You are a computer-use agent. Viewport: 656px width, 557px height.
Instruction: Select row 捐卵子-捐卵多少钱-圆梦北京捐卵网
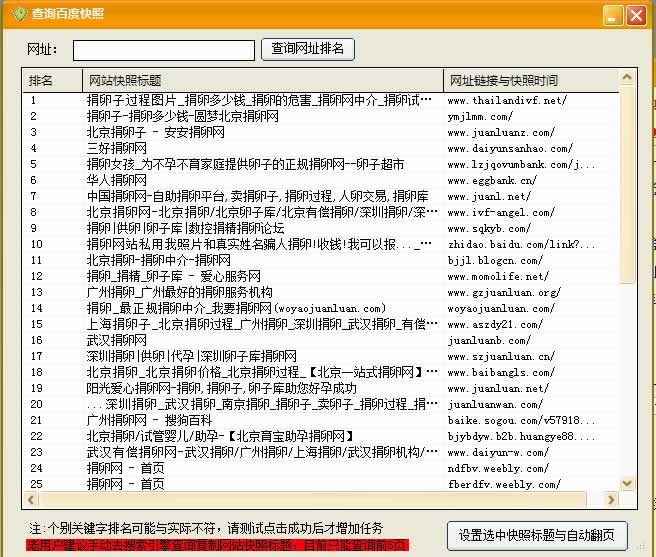pyautogui.click(x=321, y=116)
